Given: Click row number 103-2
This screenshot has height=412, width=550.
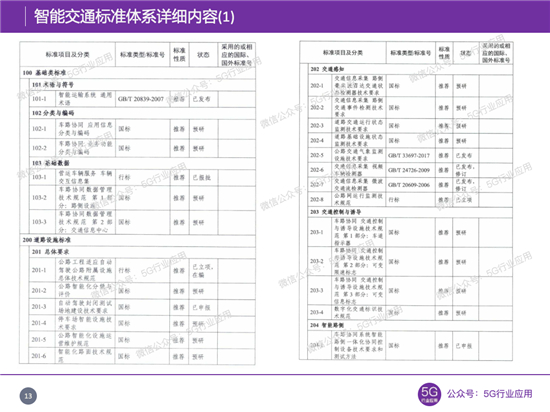Looking at the screenshot, I should point(39,197).
